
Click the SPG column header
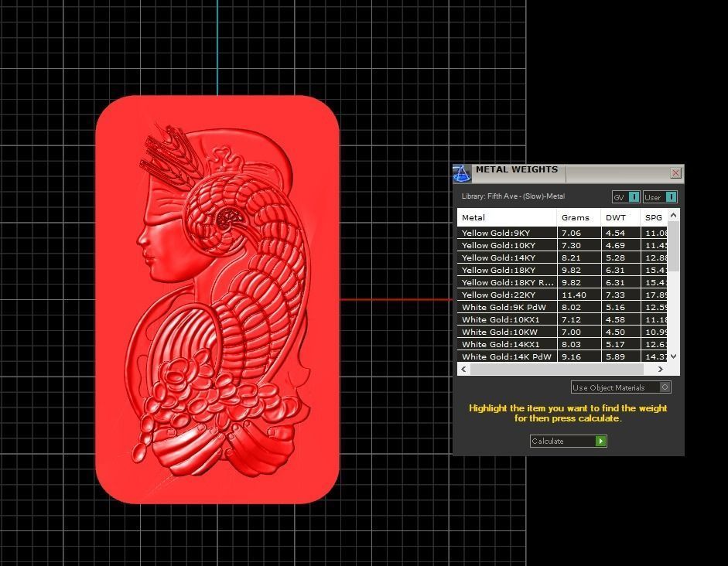654,217
